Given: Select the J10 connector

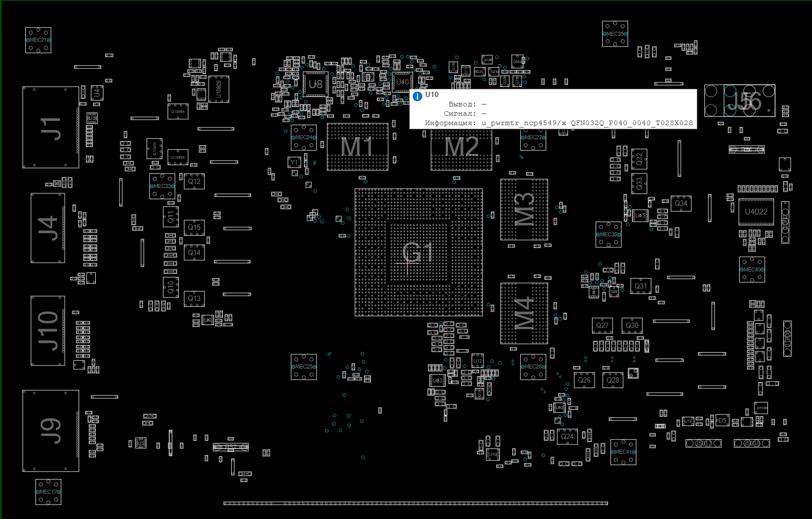Looking at the screenshot, I should [x=48, y=330].
